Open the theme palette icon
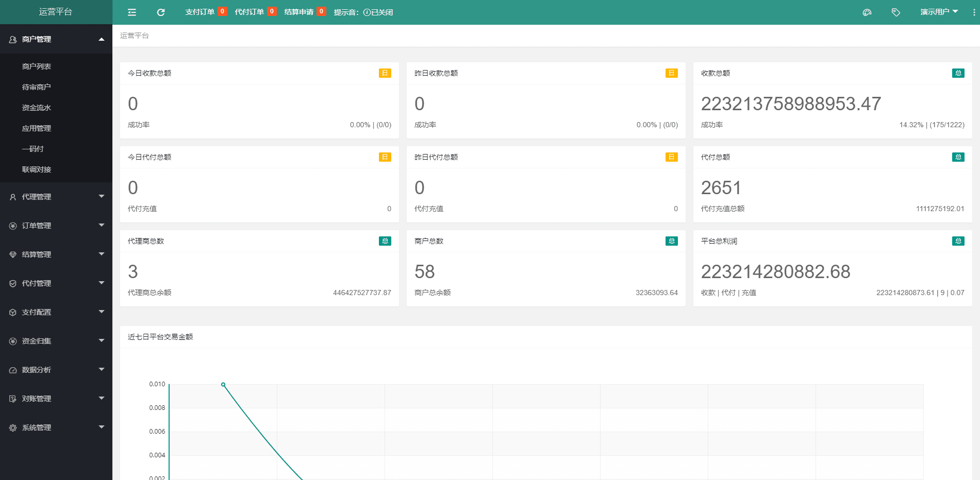This screenshot has height=480, width=980. point(867,12)
